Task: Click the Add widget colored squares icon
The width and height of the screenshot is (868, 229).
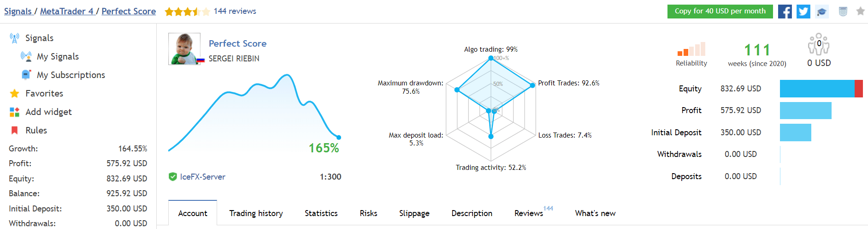Action: (14, 112)
